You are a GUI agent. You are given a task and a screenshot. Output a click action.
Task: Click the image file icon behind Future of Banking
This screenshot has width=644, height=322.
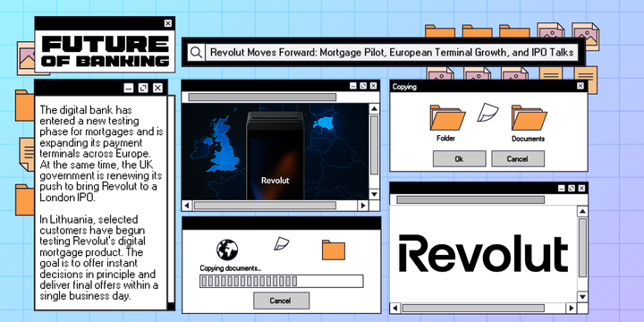(25, 58)
